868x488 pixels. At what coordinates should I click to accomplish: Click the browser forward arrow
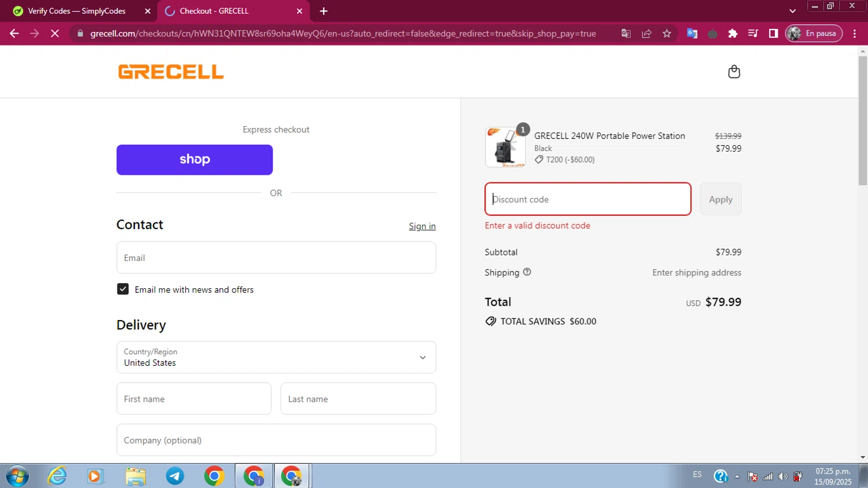[x=35, y=34]
